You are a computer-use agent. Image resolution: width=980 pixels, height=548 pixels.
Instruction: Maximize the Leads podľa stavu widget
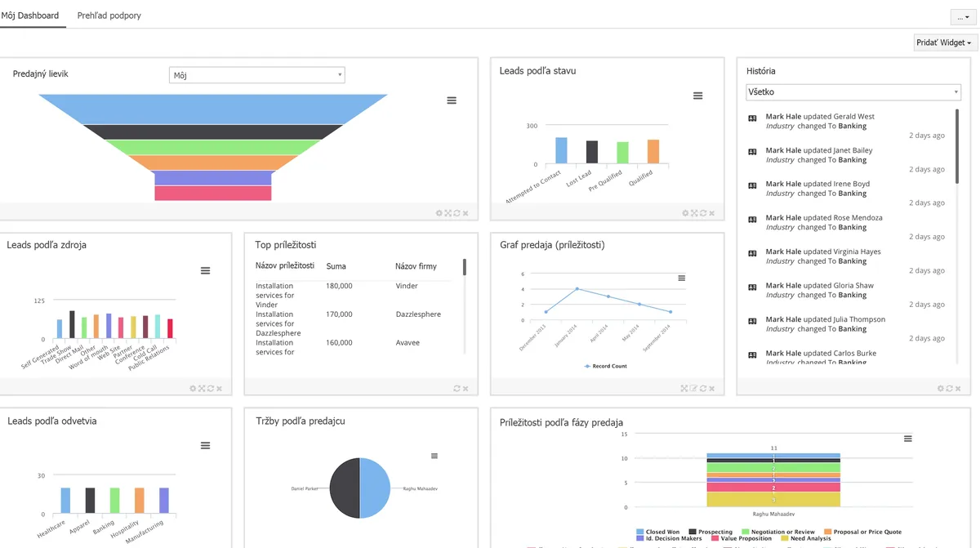pyautogui.click(x=694, y=213)
